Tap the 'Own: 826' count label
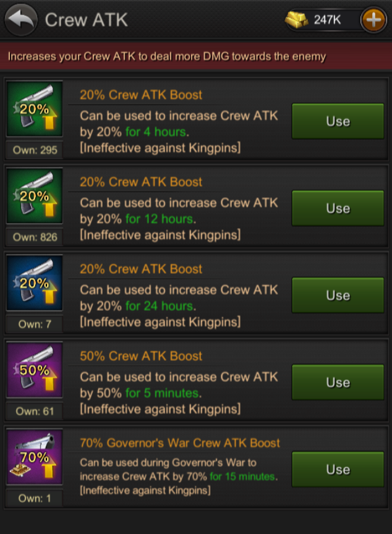392x534 pixels. click(35, 237)
